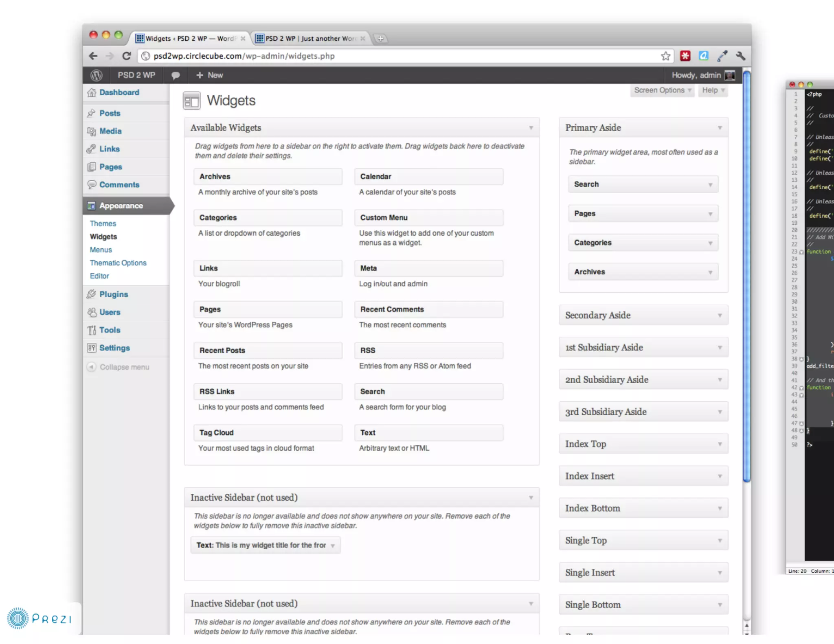Viewport: 834px width, 644px height.
Task: Expand Categories widget in Primary Aside
Action: (710, 243)
